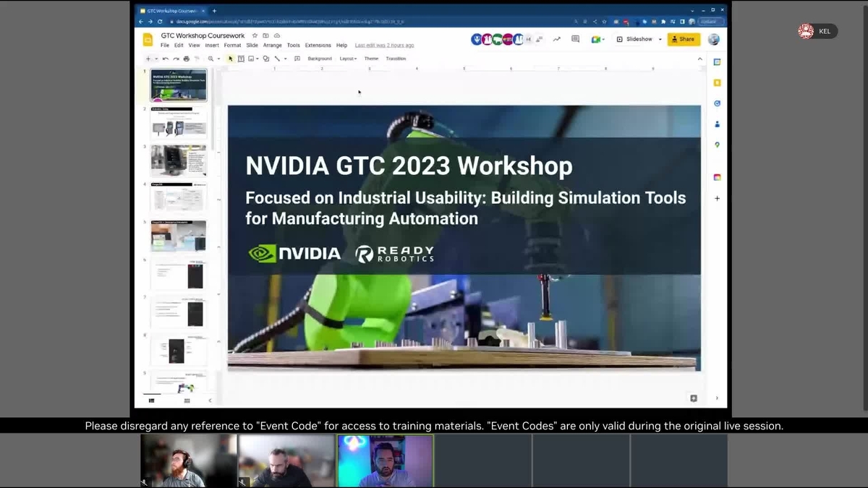Switch to filmstrip view
The width and height of the screenshot is (868, 488).
click(x=152, y=400)
